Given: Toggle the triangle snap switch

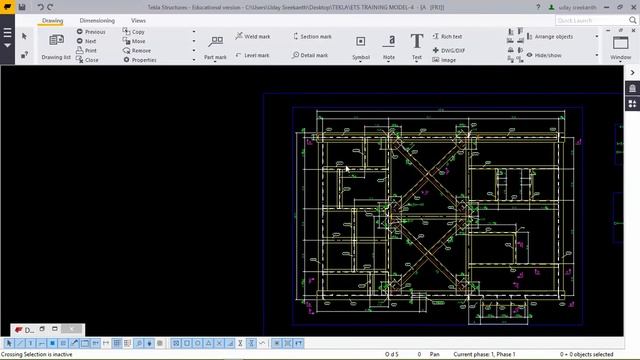Looking at the screenshot, I should click(x=208, y=343).
